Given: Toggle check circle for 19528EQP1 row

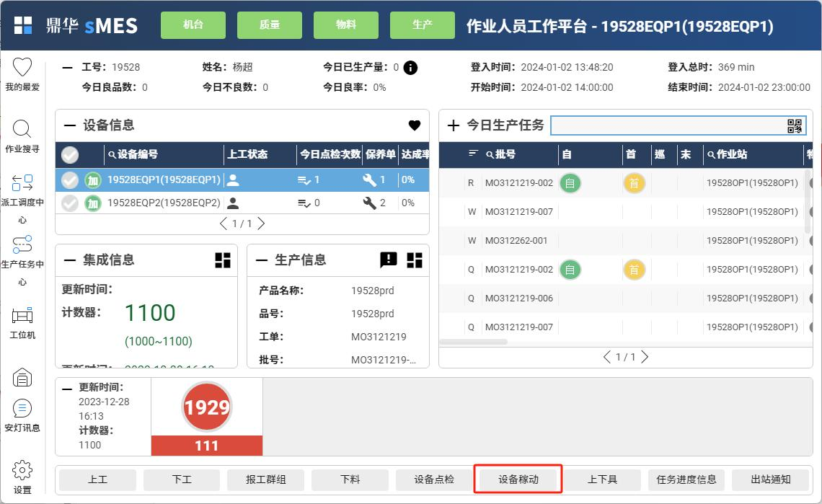Looking at the screenshot, I should click(70, 180).
